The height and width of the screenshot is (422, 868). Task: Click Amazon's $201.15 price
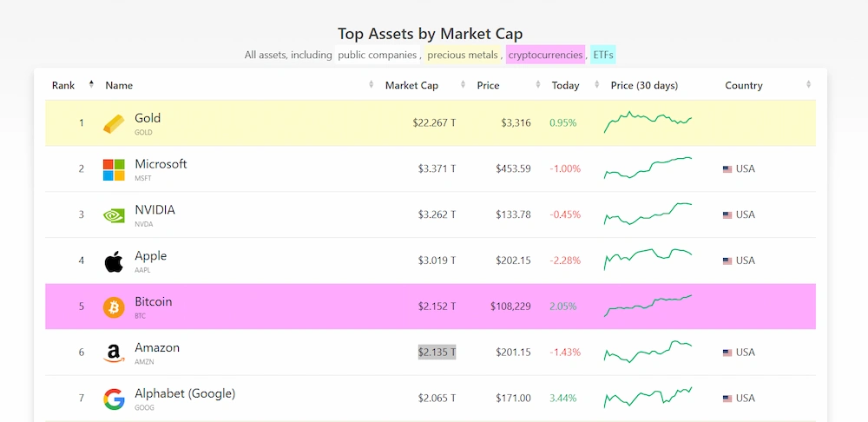tap(513, 353)
